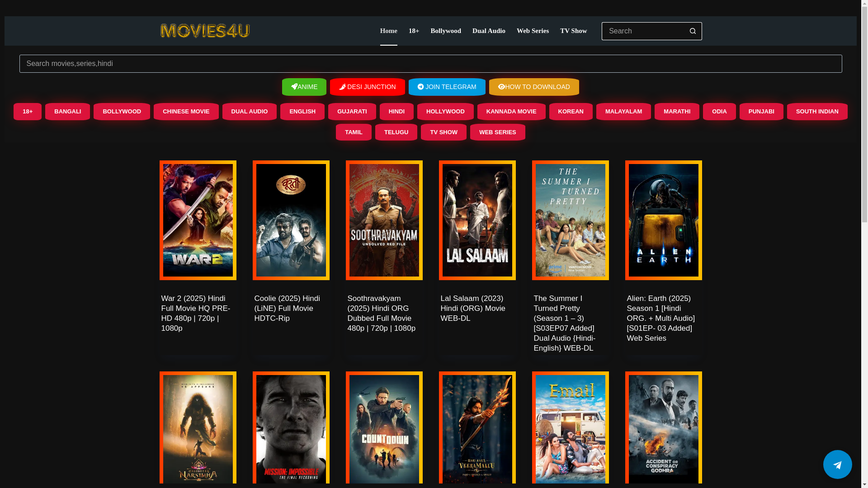Image resolution: width=868 pixels, height=488 pixels.
Task: Select the HOLLYWOOD category tag
Action: tap(445, 112)
